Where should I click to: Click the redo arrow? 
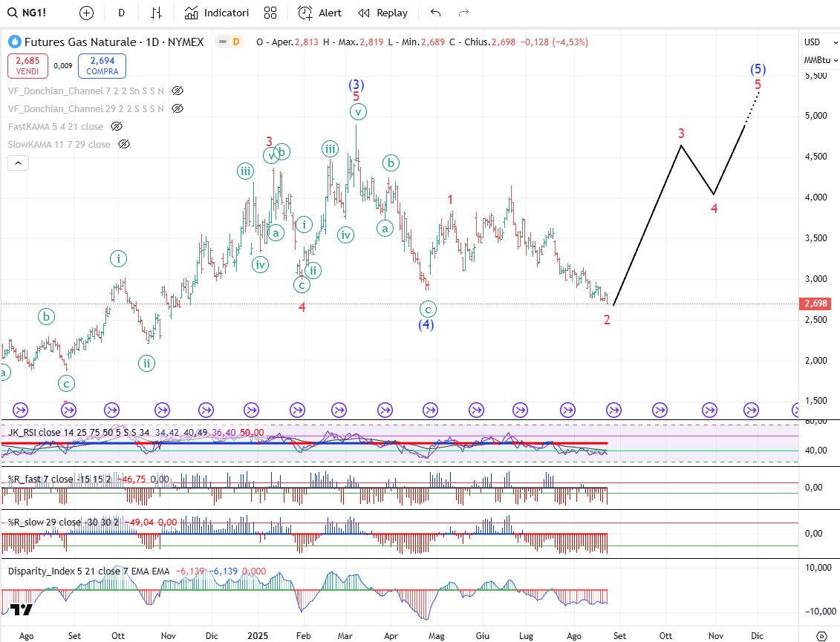pyautogui.click(x=463, y=13)
